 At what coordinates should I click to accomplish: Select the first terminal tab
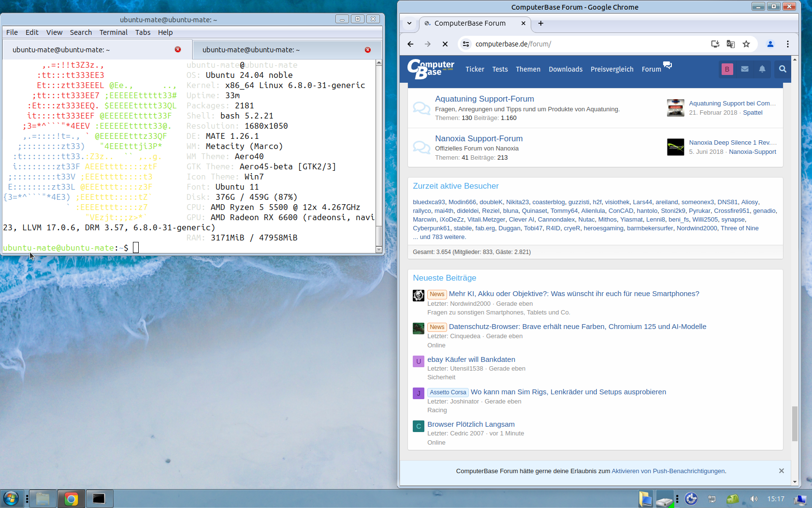97,49
